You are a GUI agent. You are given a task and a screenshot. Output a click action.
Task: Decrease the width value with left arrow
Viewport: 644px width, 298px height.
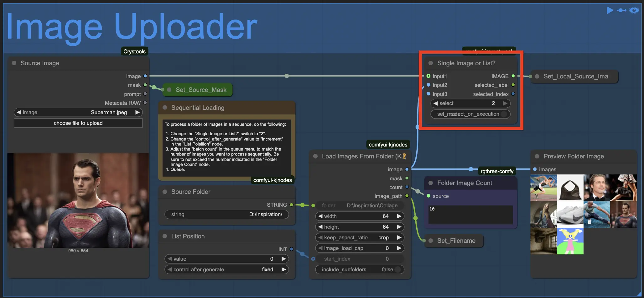tap(320, 216)
